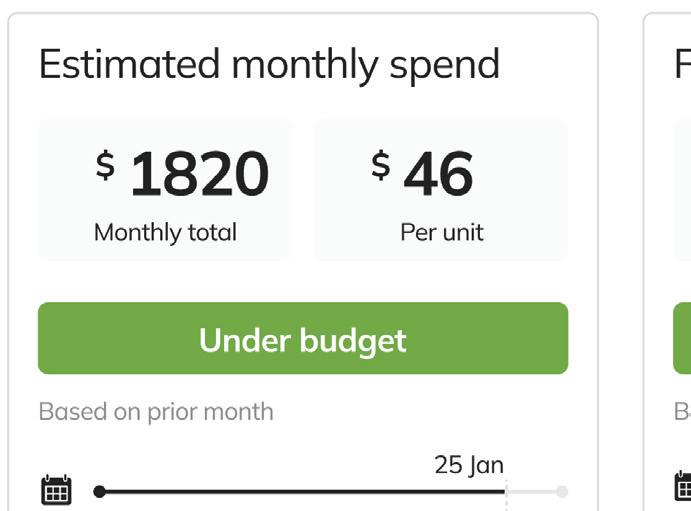The height and width of the screenshot is (511, 691).
Task: Click the 25 Jan date label
Action: click(469, 465)
